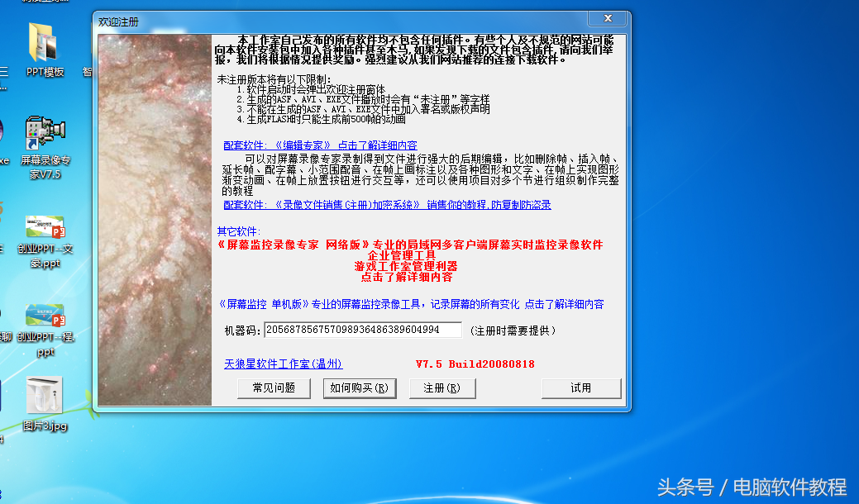Click the 试用 button to start trial
Screen dimensions: 859x504
[x=581, y=388]
